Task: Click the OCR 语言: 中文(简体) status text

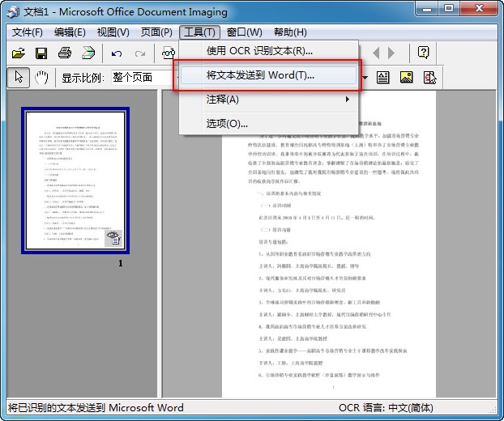Action: point(386,408)
